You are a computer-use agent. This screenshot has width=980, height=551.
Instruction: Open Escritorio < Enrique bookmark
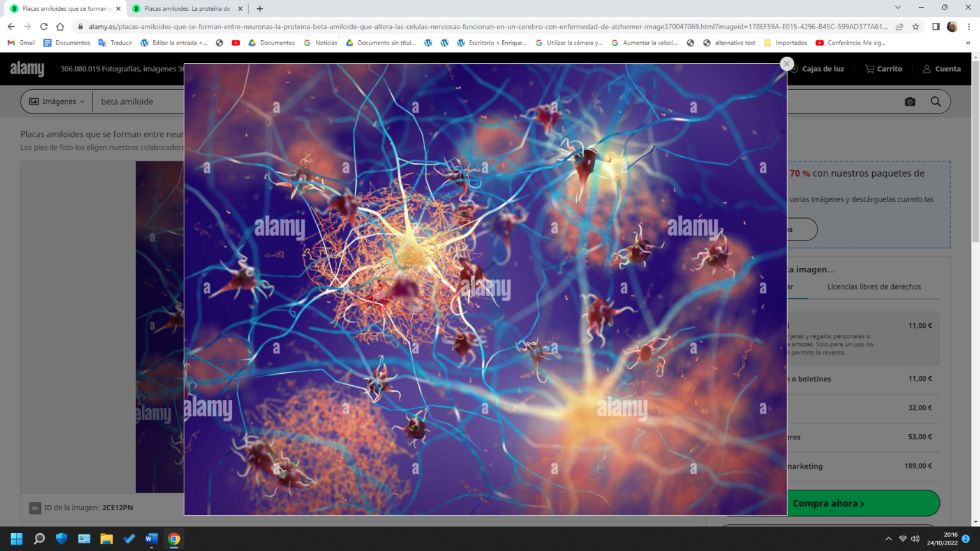coord(491,43)
